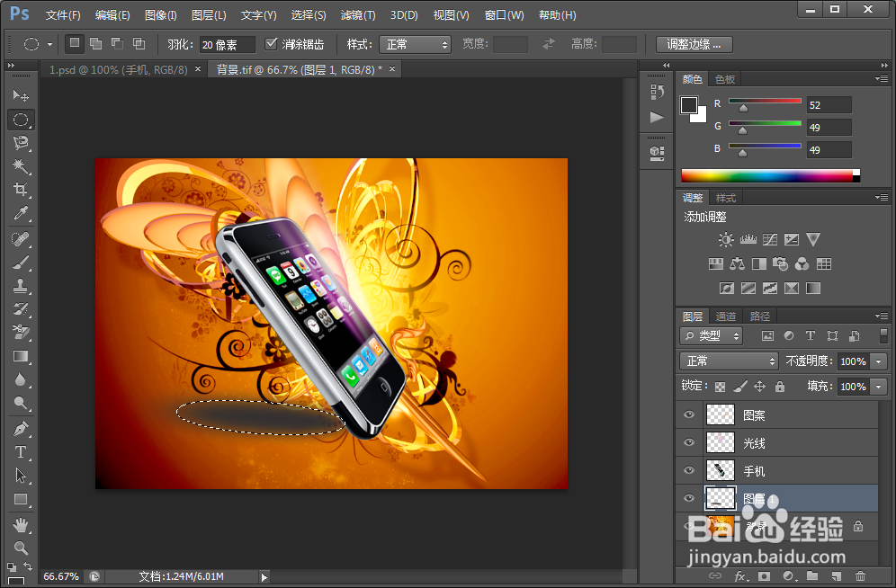Add a Curves adjustment
Image resolution: width=896 pixels, height=588 pixels.
click(x=770, y=239)
